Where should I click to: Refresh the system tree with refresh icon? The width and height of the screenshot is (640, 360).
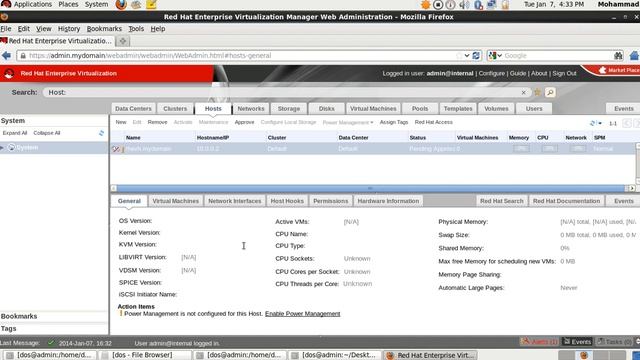(x=101, y=133)
